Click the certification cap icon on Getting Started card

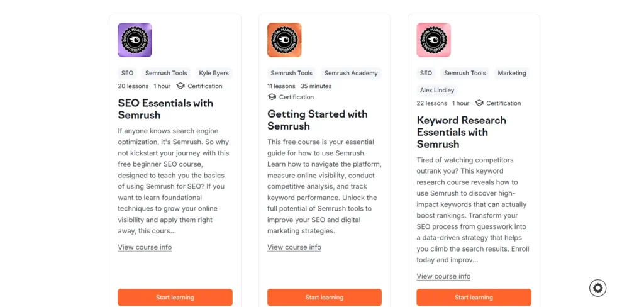pyautogui.click(x=272, y=97)
